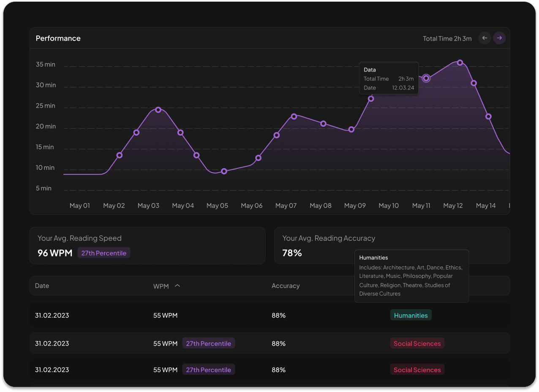This screenshot has height=392, width=539.
Task: Select the data point above May 09
Action: point(351,129)
